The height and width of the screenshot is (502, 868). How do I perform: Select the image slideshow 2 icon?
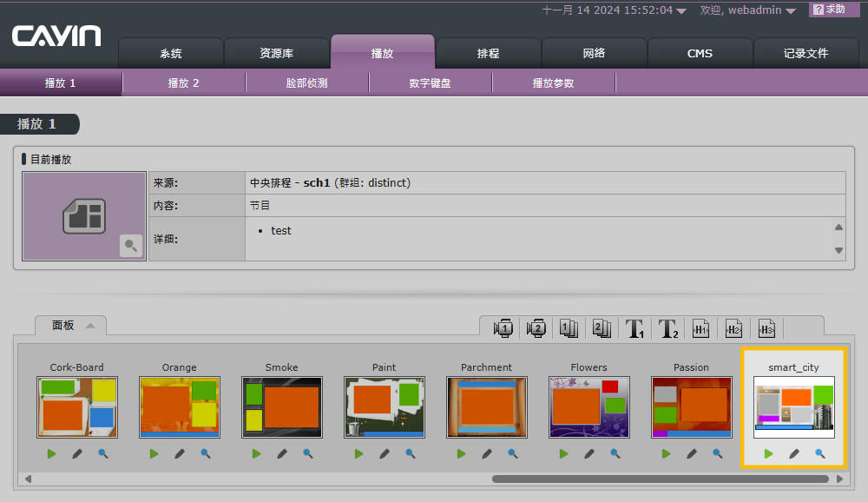(602, 328)
